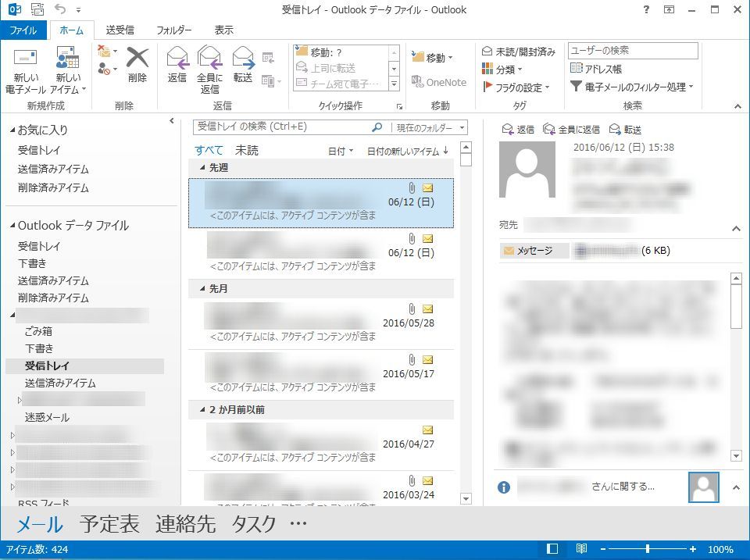
Task: Click the メッセージ attachment tab
Action: 534,251
